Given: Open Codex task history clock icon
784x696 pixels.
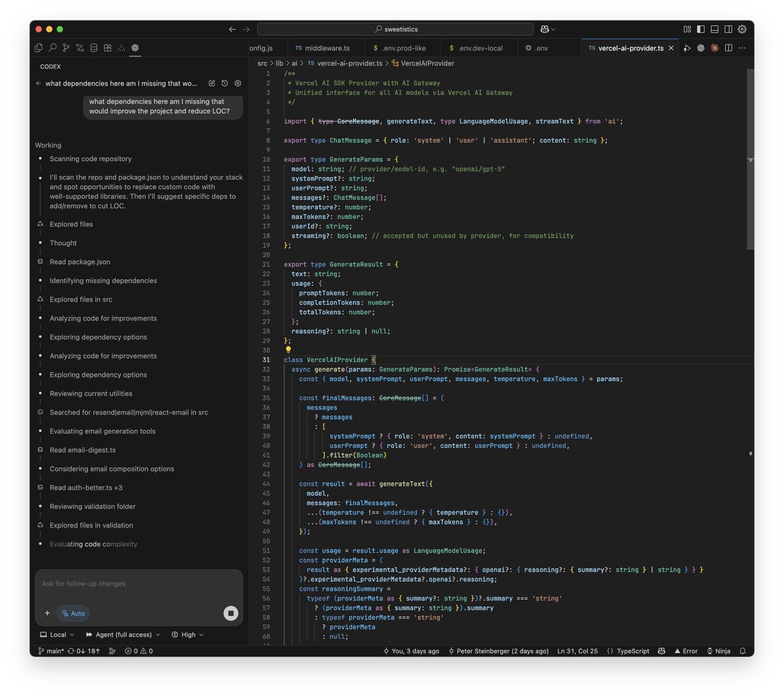Looking at the screenshot, I should 225,84.
